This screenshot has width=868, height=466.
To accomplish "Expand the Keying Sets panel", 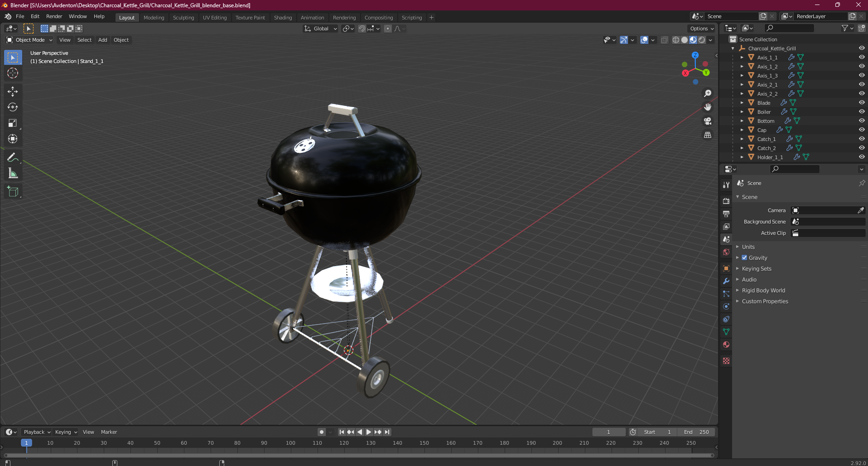I will pos(757,269).
